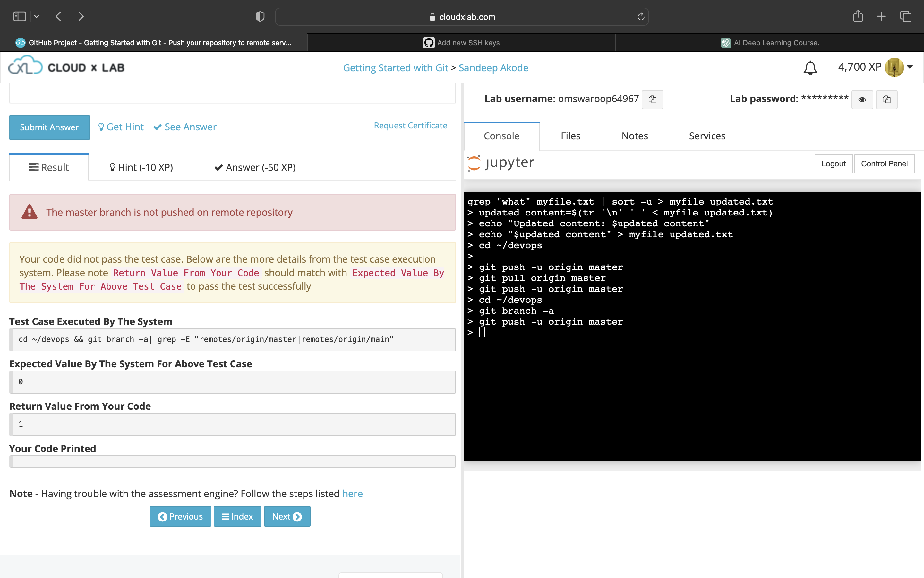Switch to the GitHub Project Getting Started tab

tap(153, 43)
